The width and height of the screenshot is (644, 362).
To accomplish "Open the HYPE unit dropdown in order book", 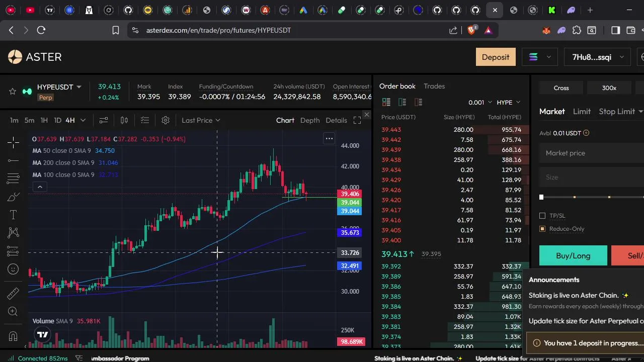I will 508,102.
